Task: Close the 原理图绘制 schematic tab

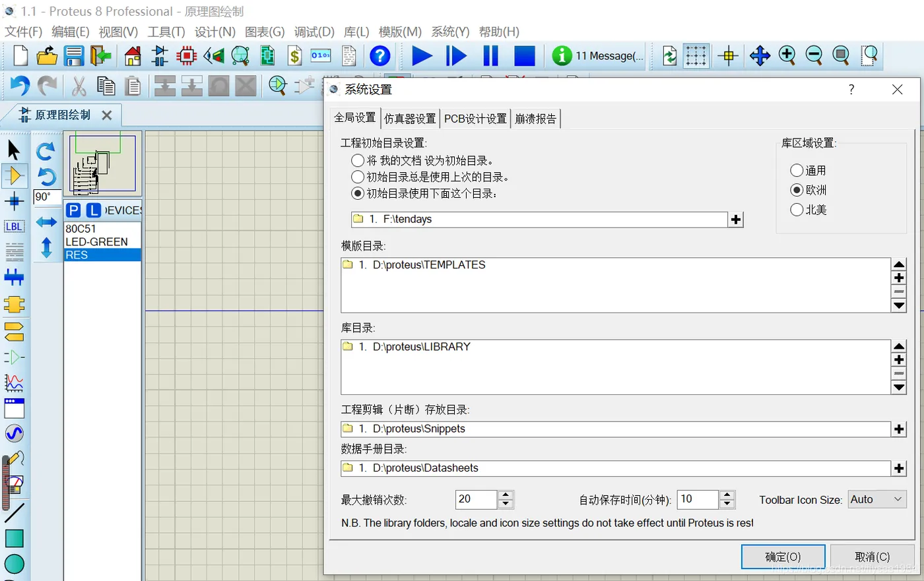Action: pos(107,115)
